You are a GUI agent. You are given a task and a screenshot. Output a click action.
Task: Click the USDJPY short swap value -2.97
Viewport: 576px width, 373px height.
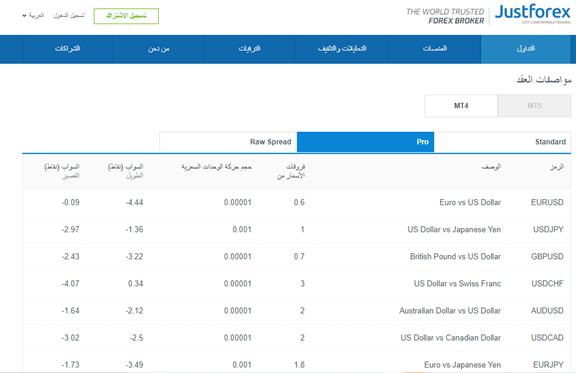(71, 230)
